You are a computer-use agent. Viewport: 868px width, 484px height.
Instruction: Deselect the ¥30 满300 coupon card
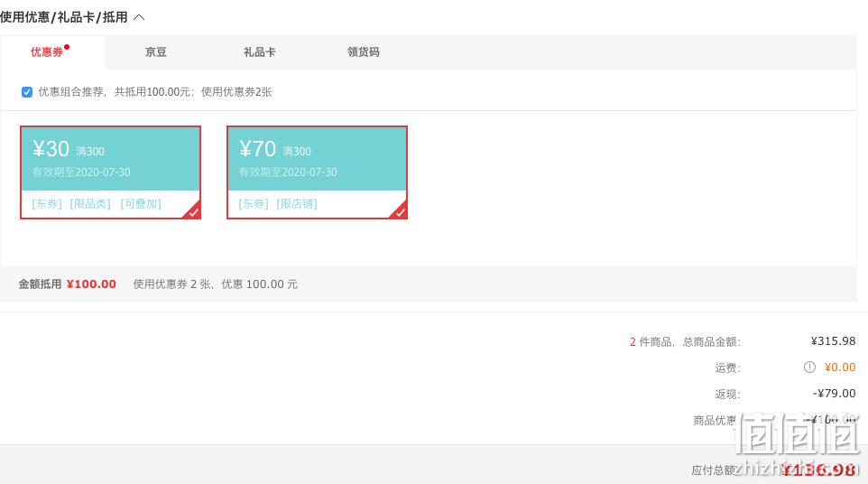point(110,172)
